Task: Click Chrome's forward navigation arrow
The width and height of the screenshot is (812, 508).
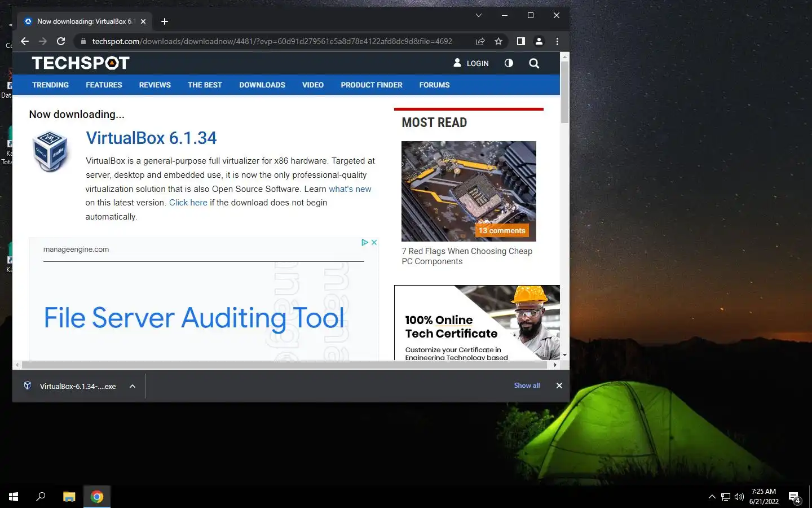Action: 43,41
